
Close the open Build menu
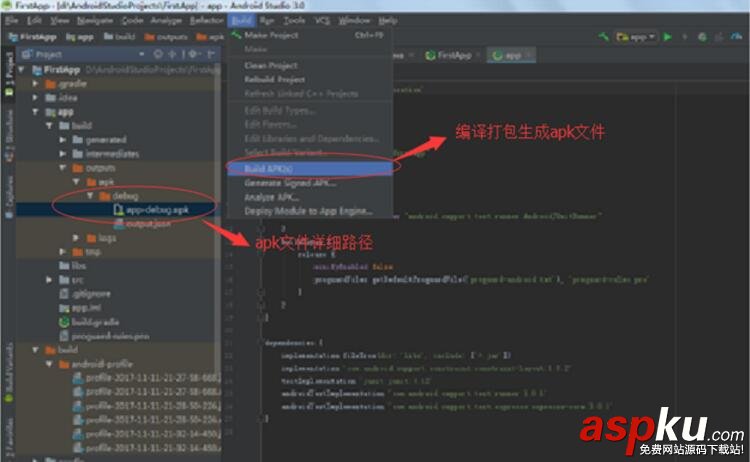point(241,20)
